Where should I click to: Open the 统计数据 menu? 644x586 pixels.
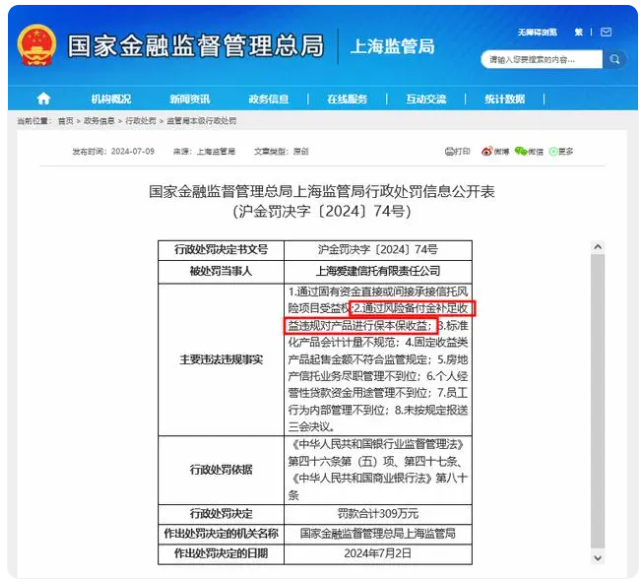click(x=504, y=99)
